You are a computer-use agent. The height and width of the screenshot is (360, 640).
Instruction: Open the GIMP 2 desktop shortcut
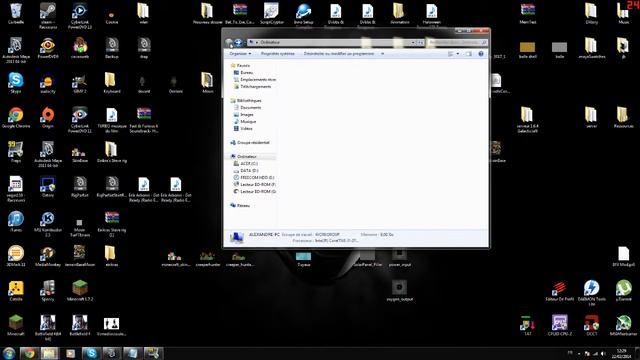coord(80,83)
